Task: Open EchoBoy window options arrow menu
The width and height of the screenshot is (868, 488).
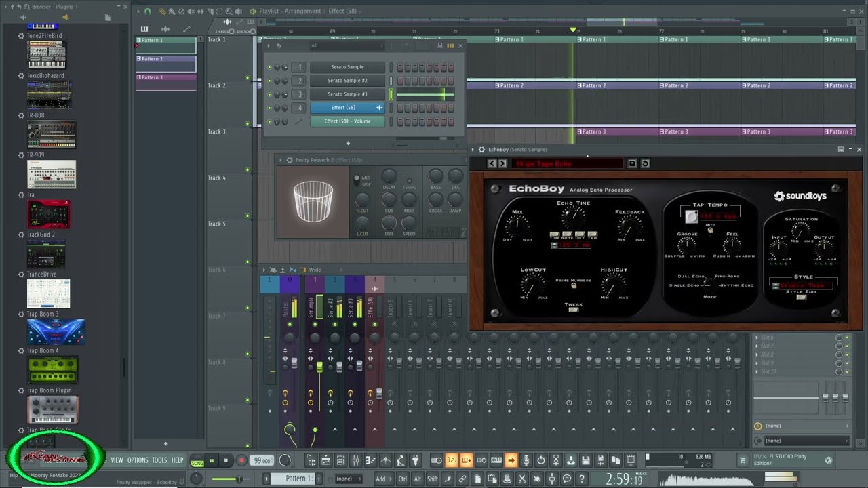Action: pyautogui.click(x=472, y=149)
